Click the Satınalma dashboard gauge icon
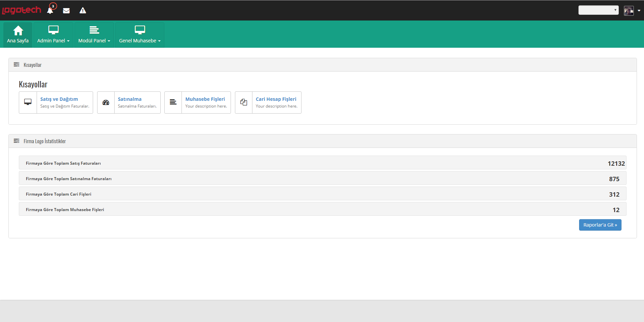Image resolution: width=644 pixels, height=322 pixels. coord(106,103)
